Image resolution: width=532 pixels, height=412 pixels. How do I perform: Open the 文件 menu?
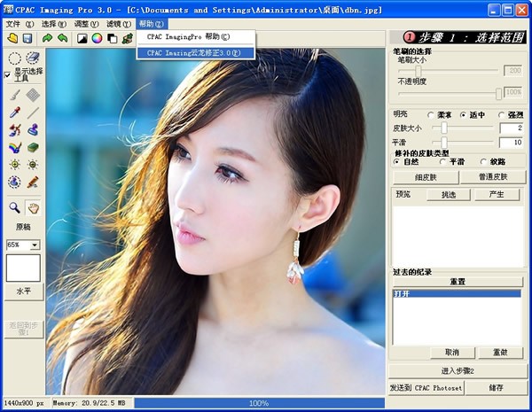[x=20, y=24]
